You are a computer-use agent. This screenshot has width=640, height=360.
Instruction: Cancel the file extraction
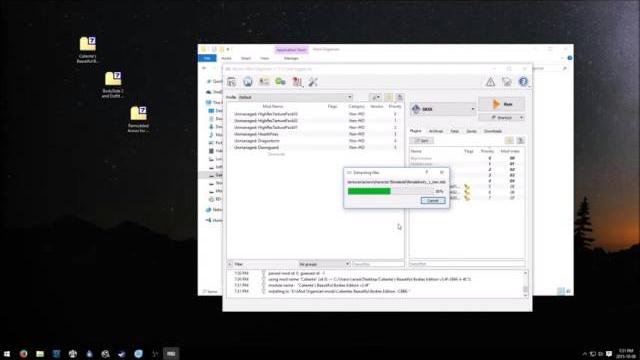tap(433, 200)
